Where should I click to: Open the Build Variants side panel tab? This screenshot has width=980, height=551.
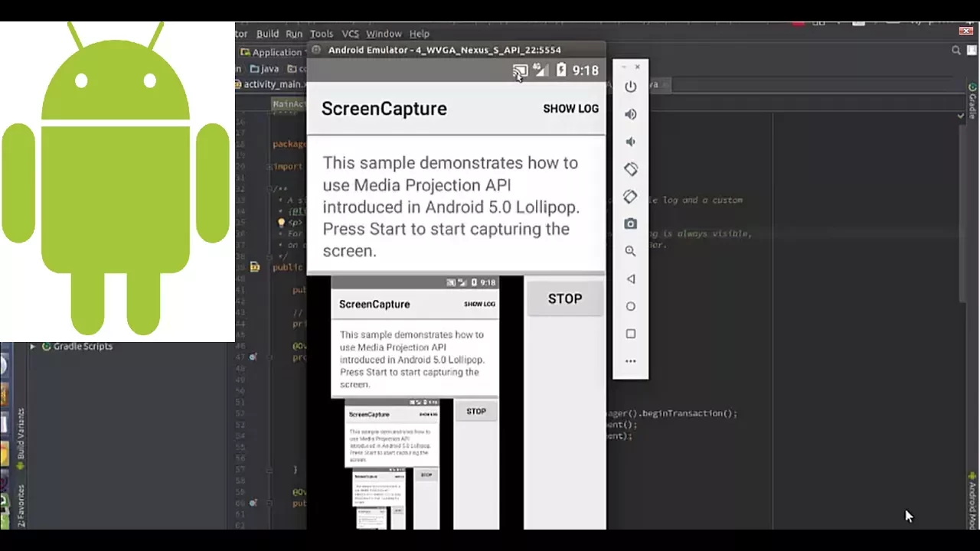coord(21,439)
